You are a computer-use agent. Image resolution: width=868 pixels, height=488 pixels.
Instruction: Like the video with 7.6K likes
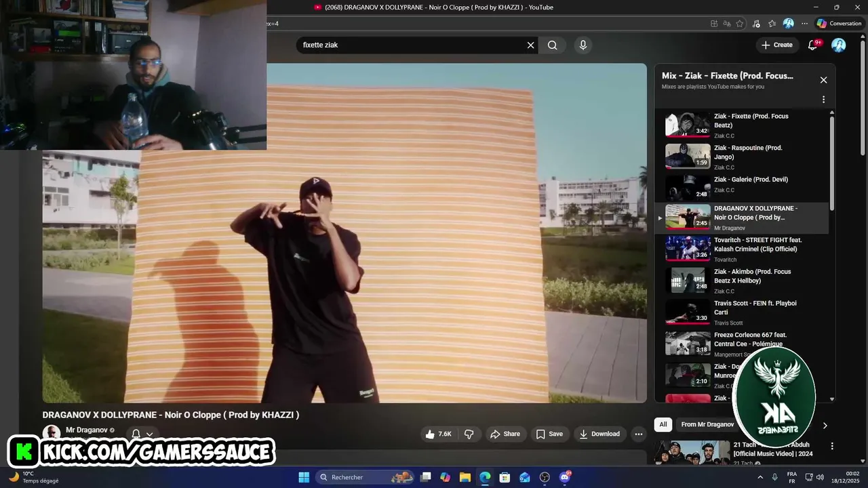point(437,434)
